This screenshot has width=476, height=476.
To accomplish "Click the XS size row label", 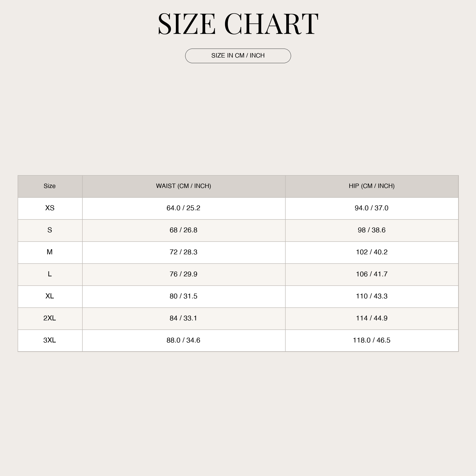I will tap(50, 208).
